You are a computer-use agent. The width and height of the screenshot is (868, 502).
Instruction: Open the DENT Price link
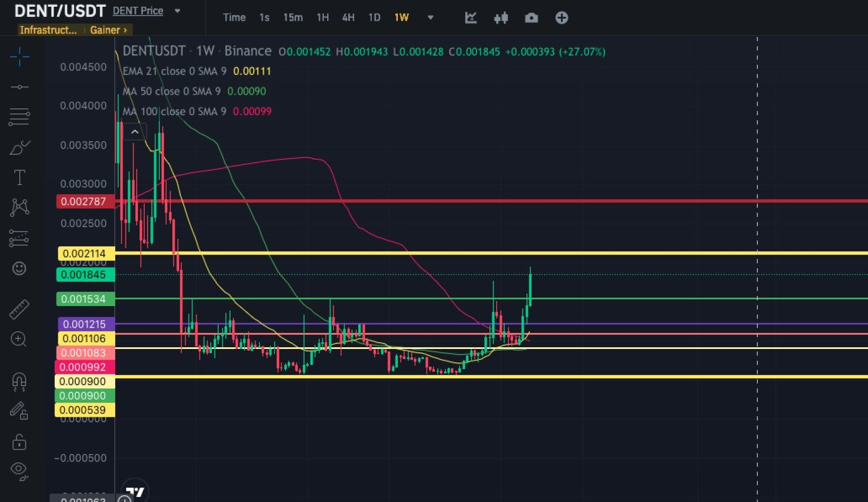138,11
